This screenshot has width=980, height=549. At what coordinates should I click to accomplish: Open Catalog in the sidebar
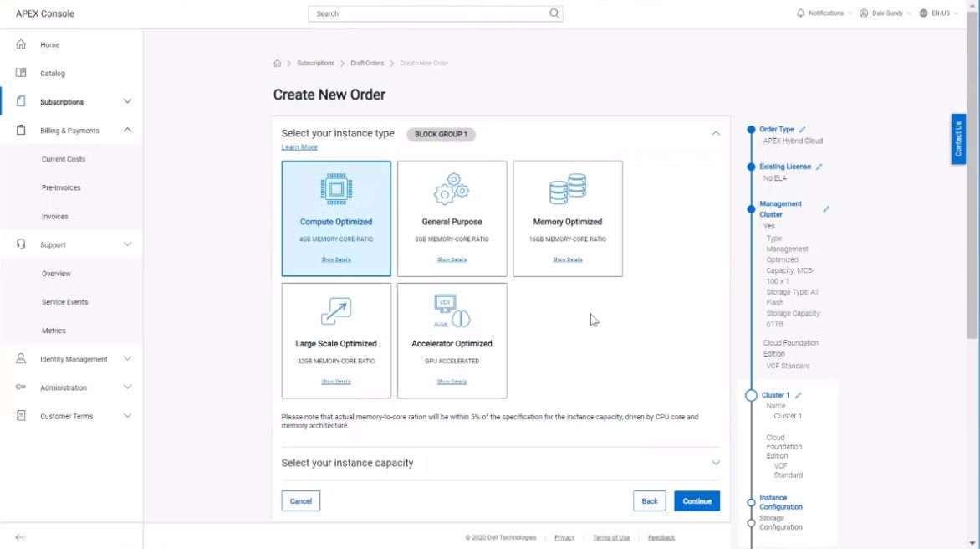click(52, 74)
